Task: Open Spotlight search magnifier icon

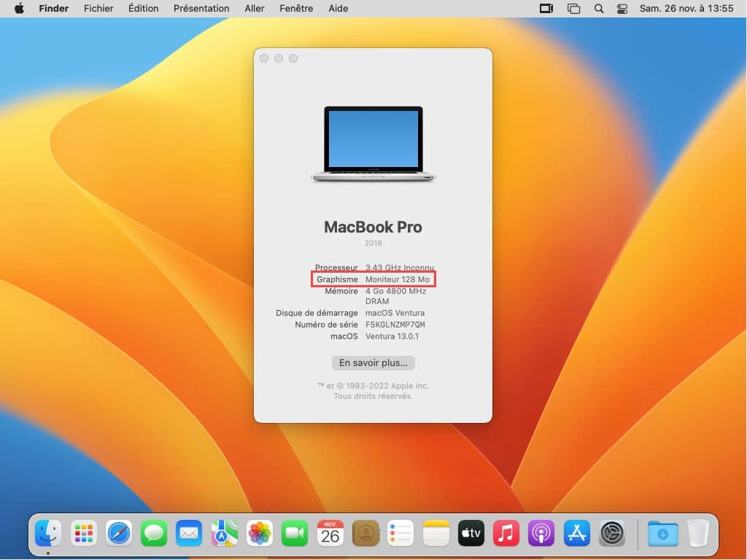Action: 599,9
